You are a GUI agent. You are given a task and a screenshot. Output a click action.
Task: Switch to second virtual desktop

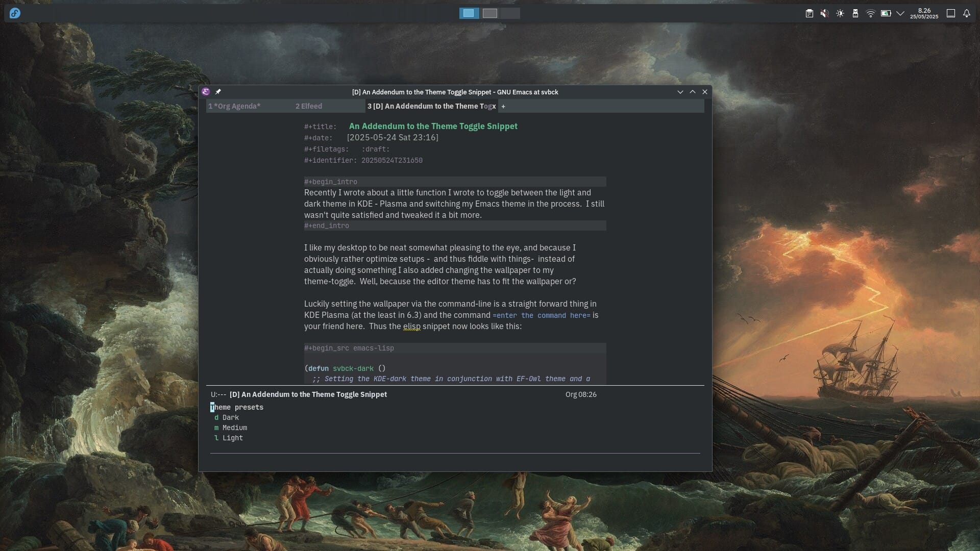point(489,13)
